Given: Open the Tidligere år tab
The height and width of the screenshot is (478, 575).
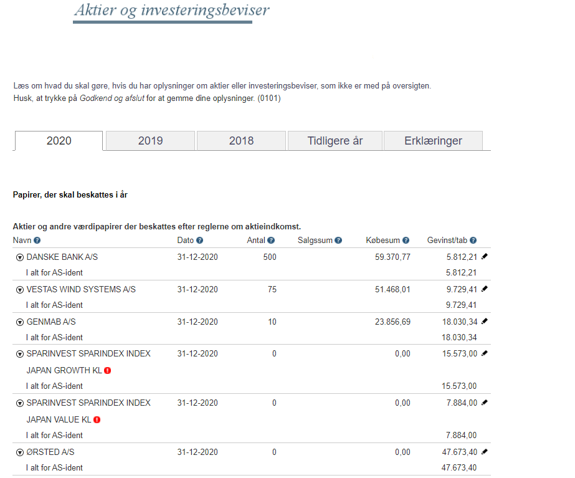Looking at the screenshot, I should click(335, 141).
